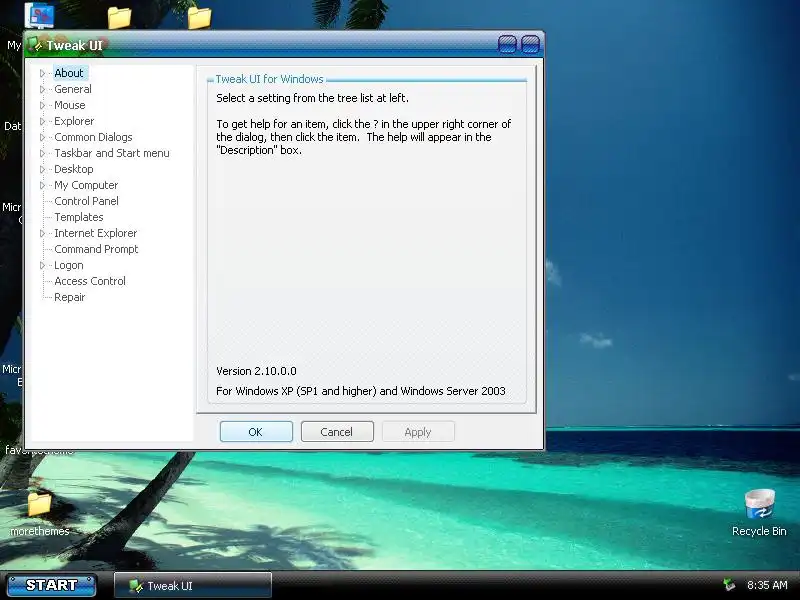Click the Version 2.10.0.0 text
Viewport: 800px width, 600px height.
(x=256, y=371)
